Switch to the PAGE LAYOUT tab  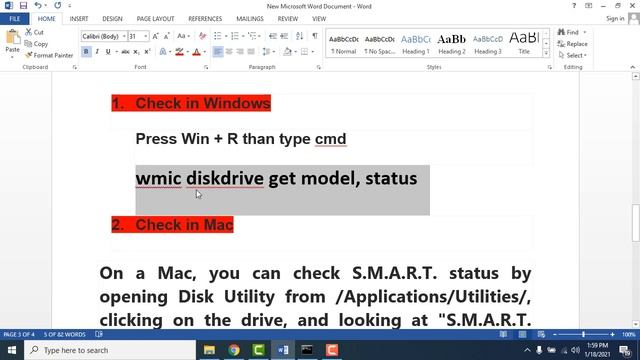(156, 19)
